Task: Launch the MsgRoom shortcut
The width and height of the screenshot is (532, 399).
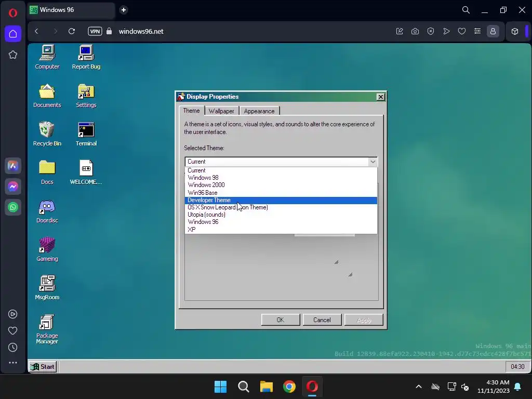Action: click(47, 288)
